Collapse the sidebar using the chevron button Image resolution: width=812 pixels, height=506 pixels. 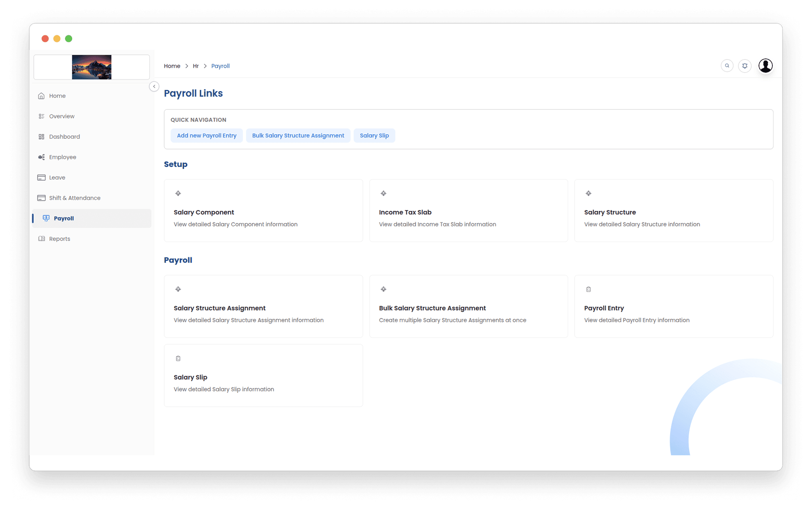(x=154, y=86)
